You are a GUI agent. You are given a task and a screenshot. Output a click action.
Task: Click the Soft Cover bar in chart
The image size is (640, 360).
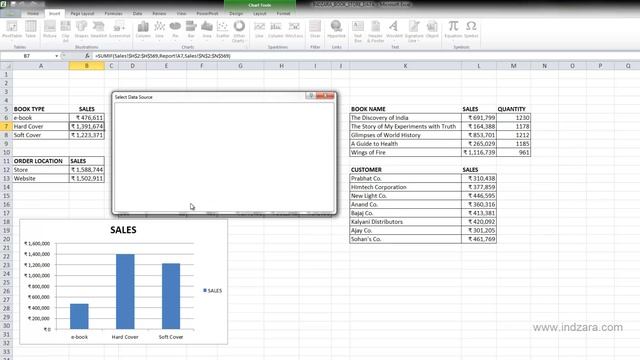tap(171, 296)
